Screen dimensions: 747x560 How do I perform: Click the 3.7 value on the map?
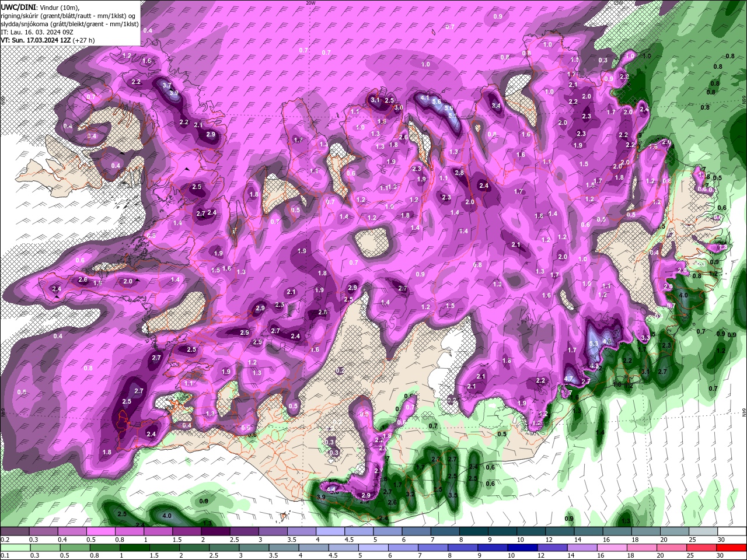pyautogui.click(x=166, y=85)
